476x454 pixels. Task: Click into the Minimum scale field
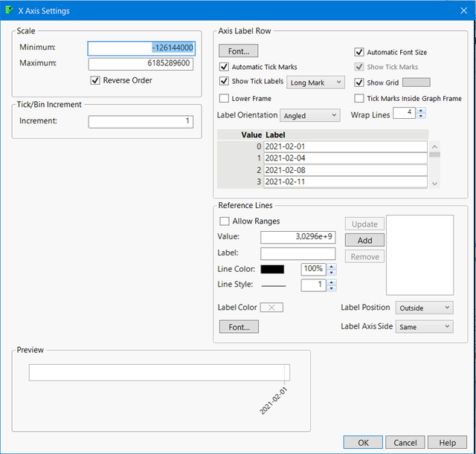pos(141,48)
